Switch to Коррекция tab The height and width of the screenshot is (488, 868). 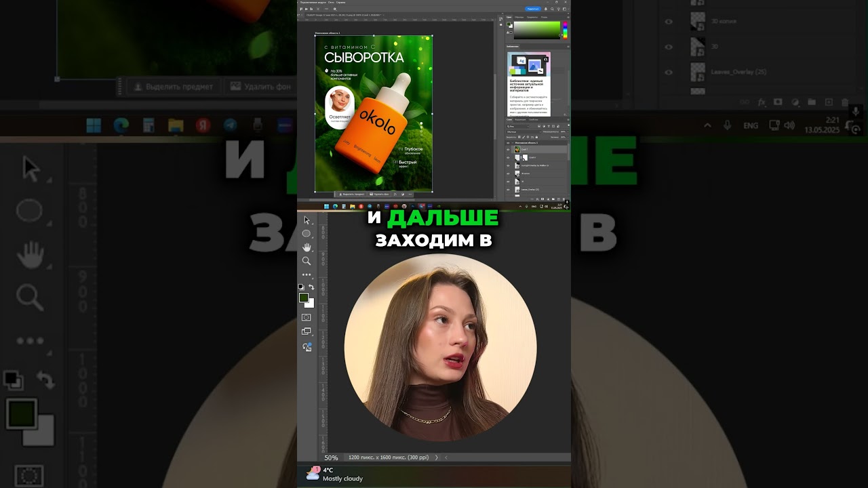click(520, 120)
